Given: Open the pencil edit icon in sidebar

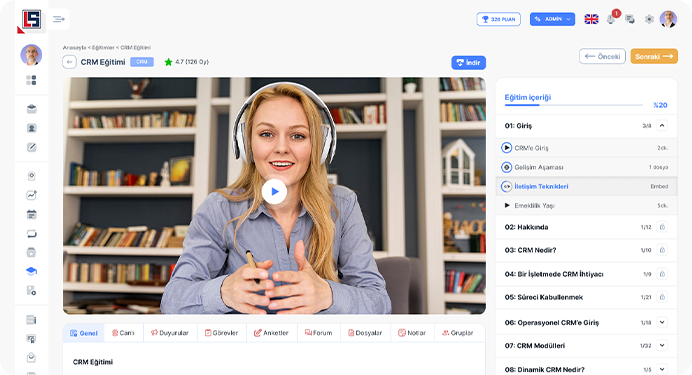Looking at the screenshot, I should (x=31, y=147).
